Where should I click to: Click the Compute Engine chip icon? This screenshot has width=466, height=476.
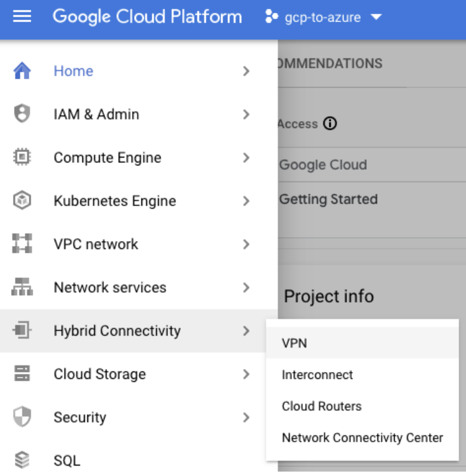coord(22,157)
